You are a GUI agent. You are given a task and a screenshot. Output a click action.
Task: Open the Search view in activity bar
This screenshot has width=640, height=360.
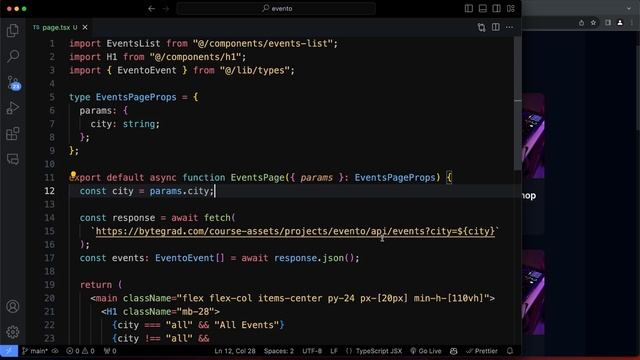[13, 56]
